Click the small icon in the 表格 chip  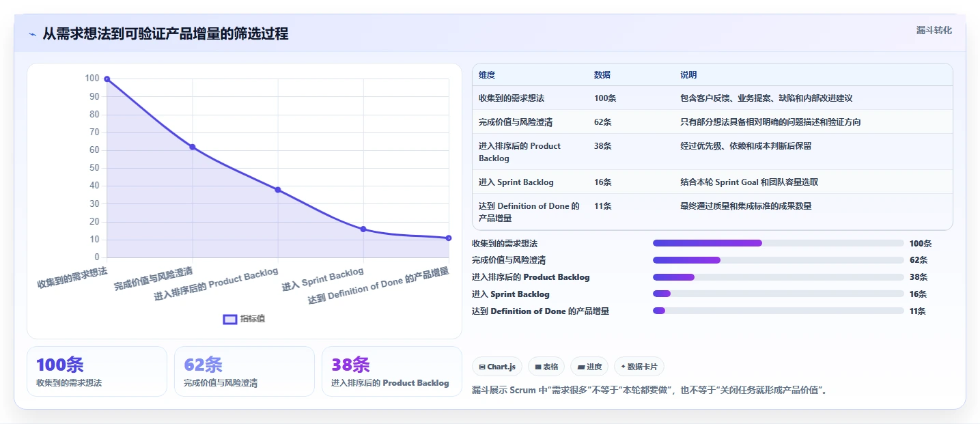click(x=538, y=367)
